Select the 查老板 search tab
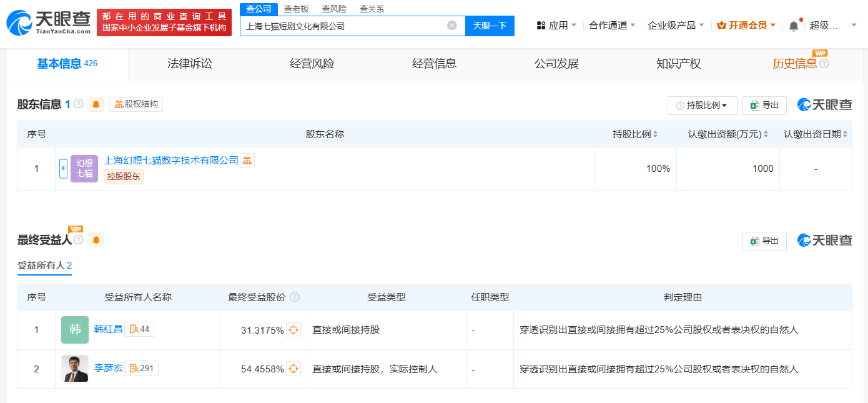 pyautogui.click(x=296, y=9)
